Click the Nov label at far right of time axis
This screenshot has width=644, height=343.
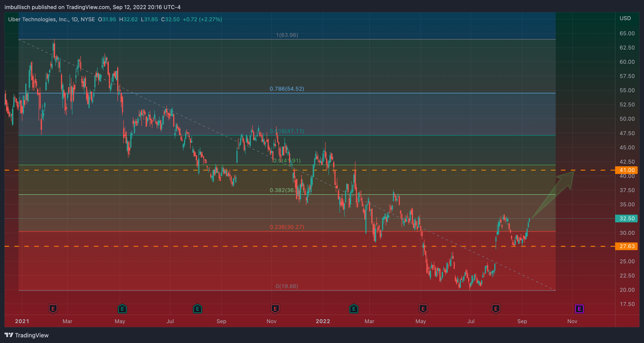(x=572, y=321)
